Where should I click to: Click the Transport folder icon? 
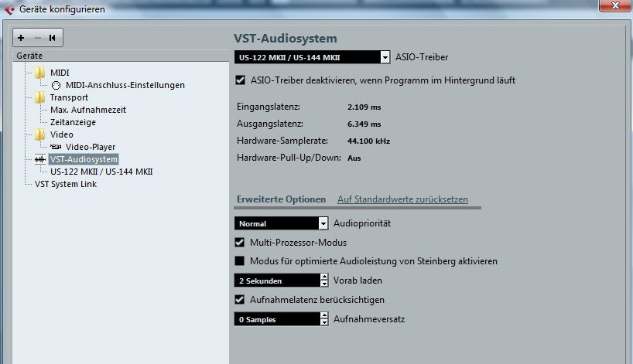(39, 97)
